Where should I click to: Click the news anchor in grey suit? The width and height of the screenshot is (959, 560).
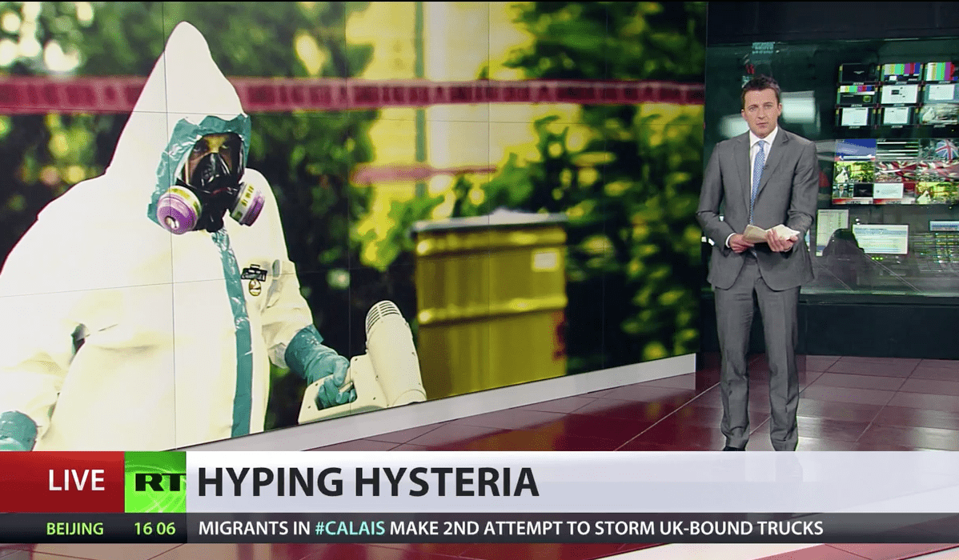[758, 263]
